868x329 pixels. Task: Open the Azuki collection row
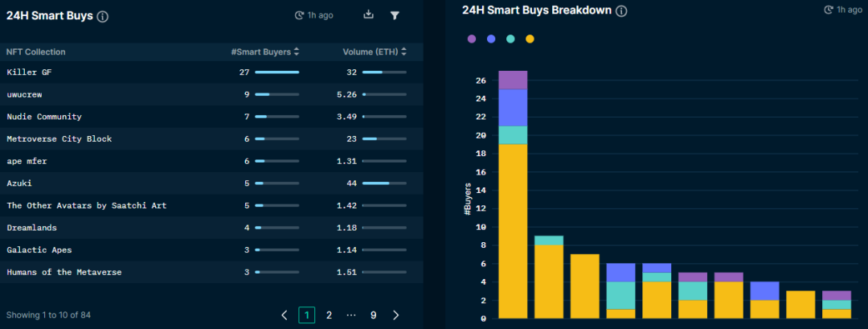[211, 183]
